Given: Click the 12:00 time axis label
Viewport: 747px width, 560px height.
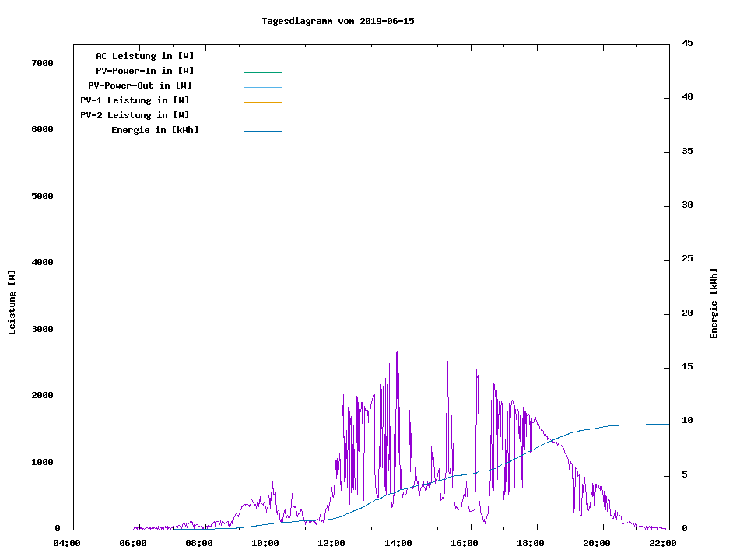Looking at the screenshot, I should click(x=331, y=543).
